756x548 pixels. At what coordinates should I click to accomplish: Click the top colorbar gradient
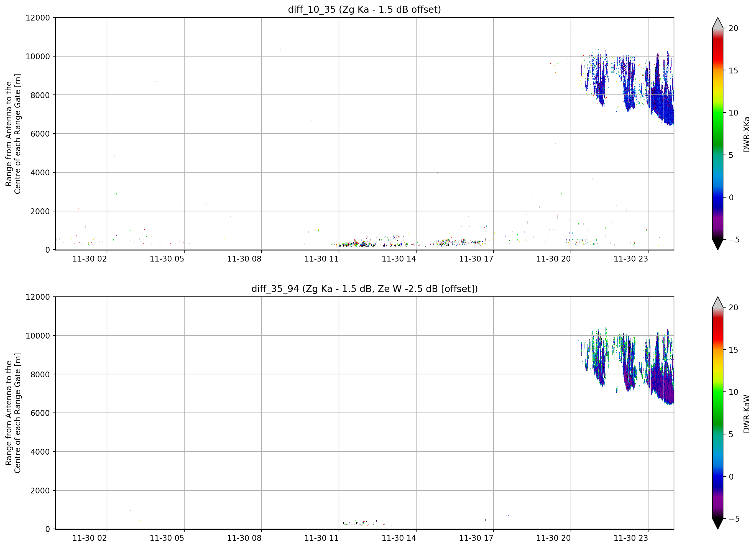tap(718, 134)
